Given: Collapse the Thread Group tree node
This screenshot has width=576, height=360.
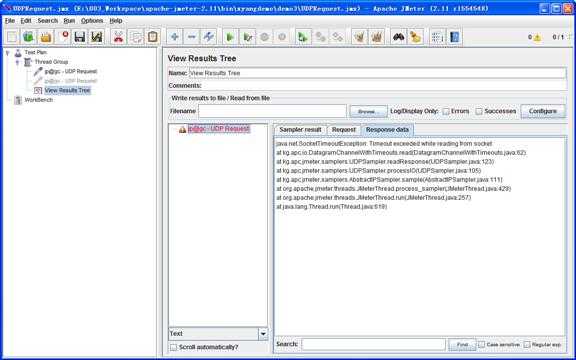Looking at the screenshot, I should [x=17, y=62].
